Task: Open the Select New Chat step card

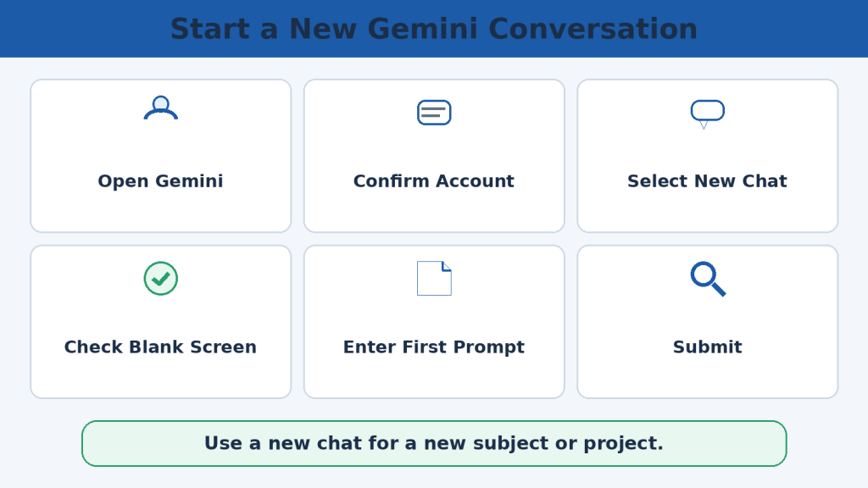Action: (708, 156)
